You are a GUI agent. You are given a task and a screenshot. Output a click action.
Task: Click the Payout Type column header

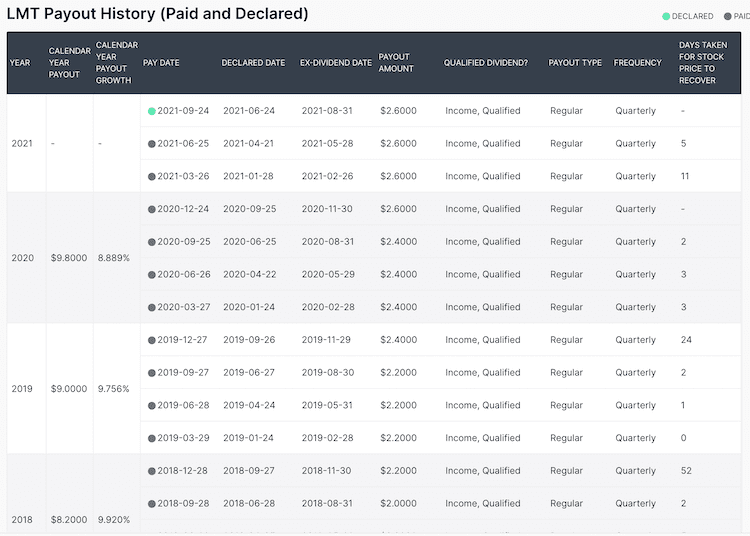click(575, 63)
